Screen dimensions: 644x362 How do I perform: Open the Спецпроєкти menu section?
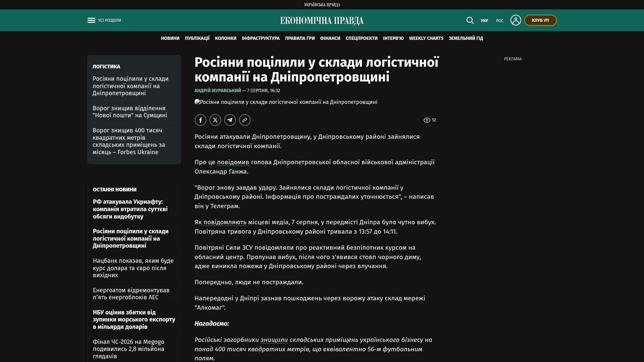362,39
